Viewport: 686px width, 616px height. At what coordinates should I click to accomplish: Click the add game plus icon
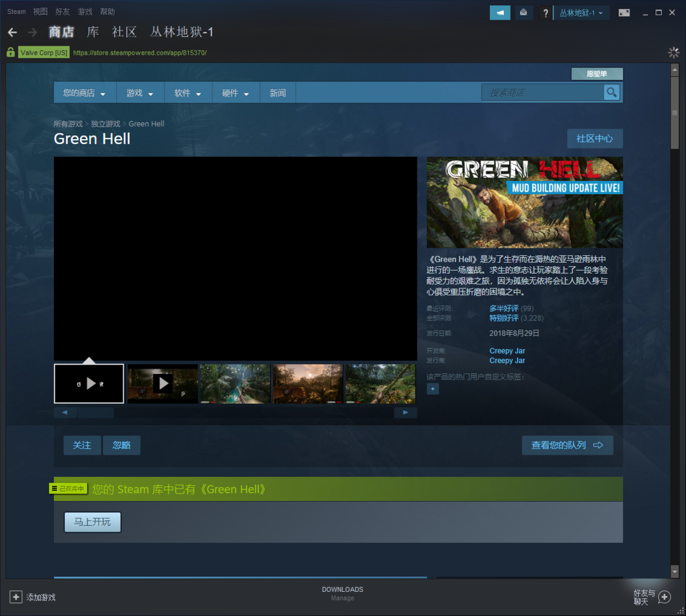pos(16,597)
